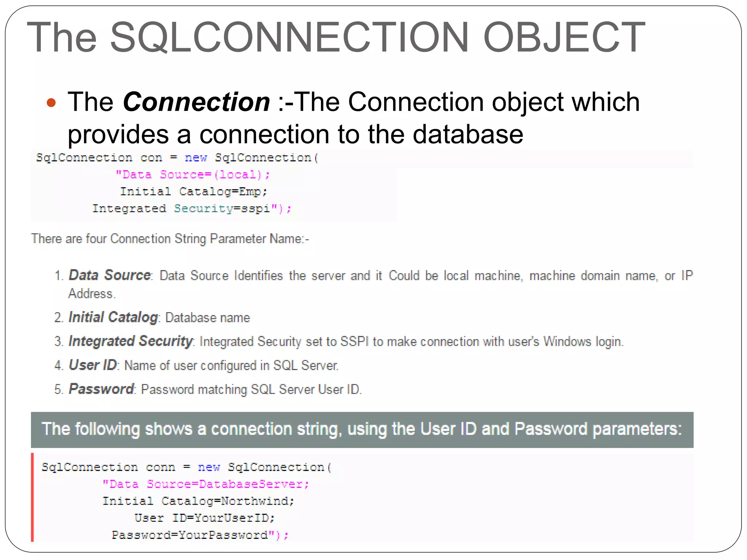Image resolution: width=747 pixels, height=560 pixels.
Task: Click the red vertical bar beside code
Action: click(32, 497)
